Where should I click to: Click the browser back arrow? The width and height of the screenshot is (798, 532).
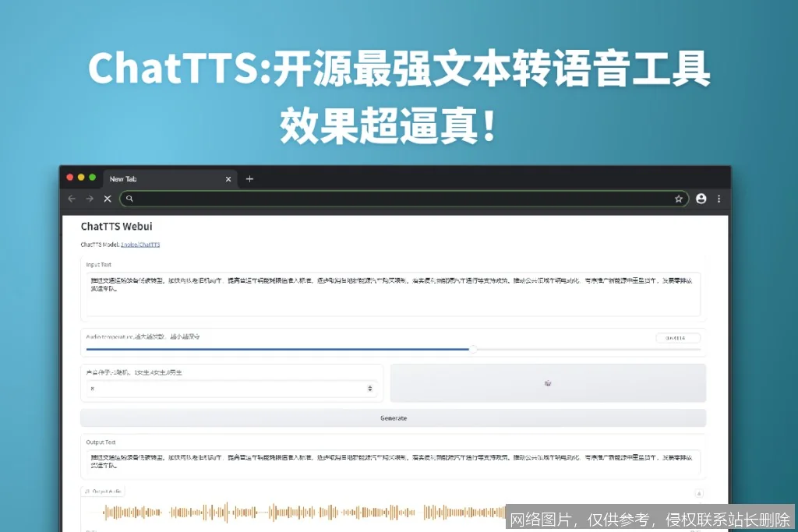coord(72,199)
